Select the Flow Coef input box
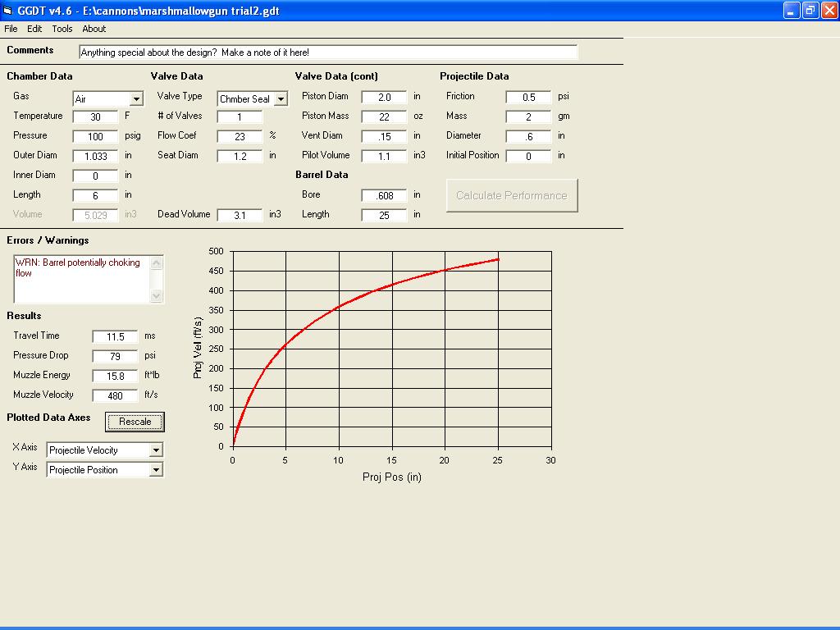This screenshot has height=630, width=840. click(240, 136)
